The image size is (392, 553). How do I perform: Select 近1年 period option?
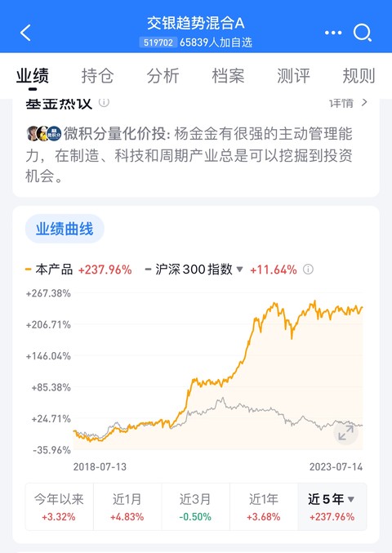pos(264,506)
